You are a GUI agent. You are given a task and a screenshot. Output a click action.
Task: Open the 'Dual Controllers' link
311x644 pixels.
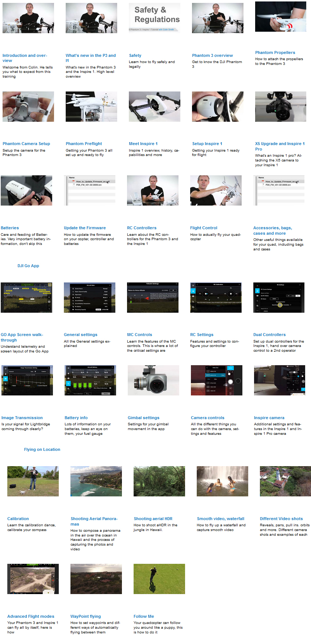pyautogui.click(x=269, y=335)
